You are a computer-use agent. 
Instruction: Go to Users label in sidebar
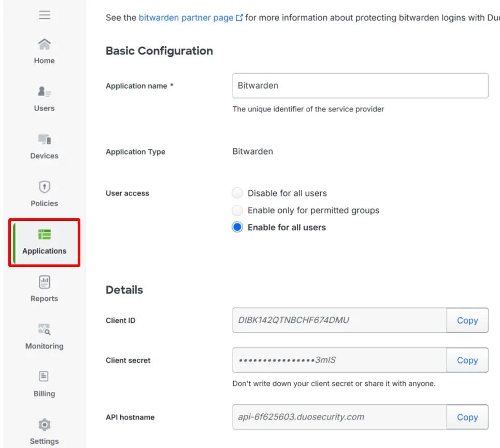coord(45,108)
